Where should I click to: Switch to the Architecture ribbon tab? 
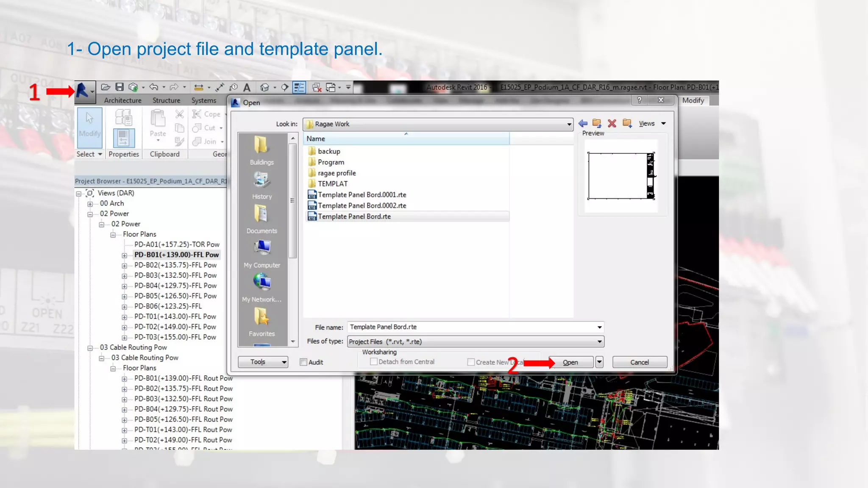122,100
